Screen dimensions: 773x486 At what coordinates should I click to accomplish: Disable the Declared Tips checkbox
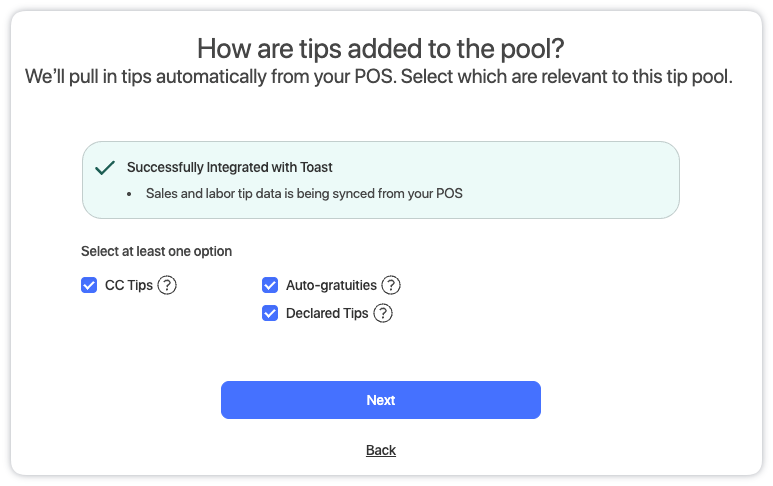point(270,313)
